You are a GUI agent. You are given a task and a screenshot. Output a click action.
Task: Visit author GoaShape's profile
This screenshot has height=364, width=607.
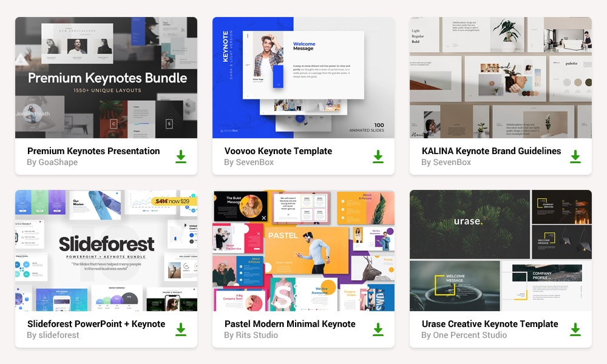click(52, 162)
